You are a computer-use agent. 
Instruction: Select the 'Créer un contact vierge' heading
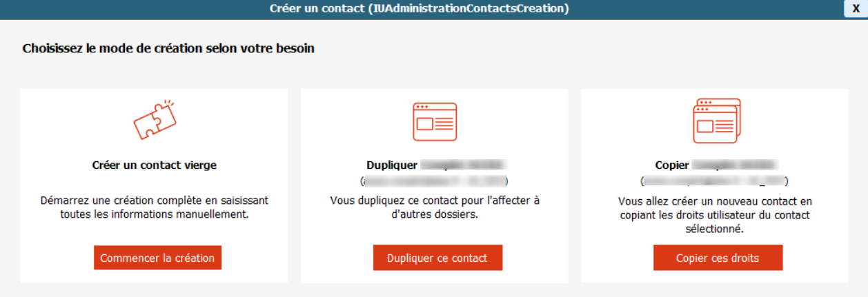pyautogui.click(x=154, y=165)
